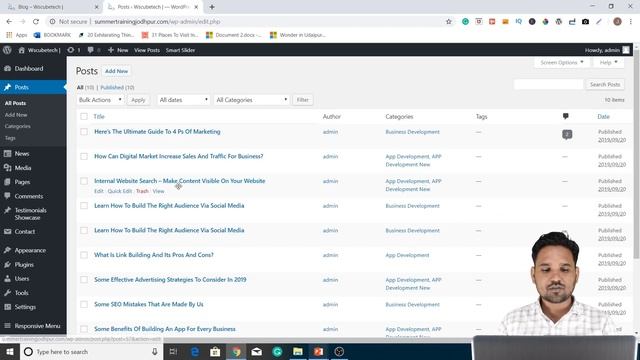Click into the search posts input field
The image size is (640, 360).
(549, 84)
